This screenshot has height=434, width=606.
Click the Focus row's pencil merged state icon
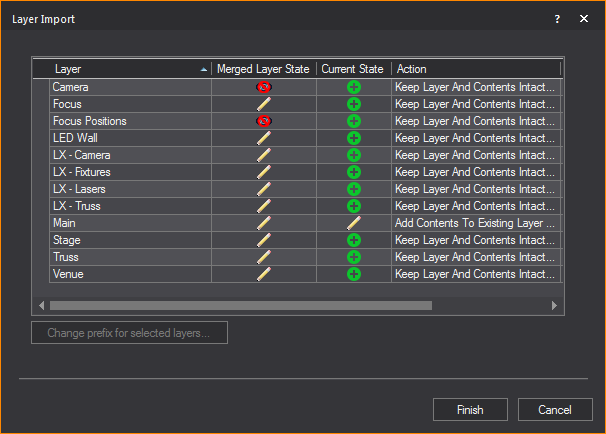click(264, 104)
